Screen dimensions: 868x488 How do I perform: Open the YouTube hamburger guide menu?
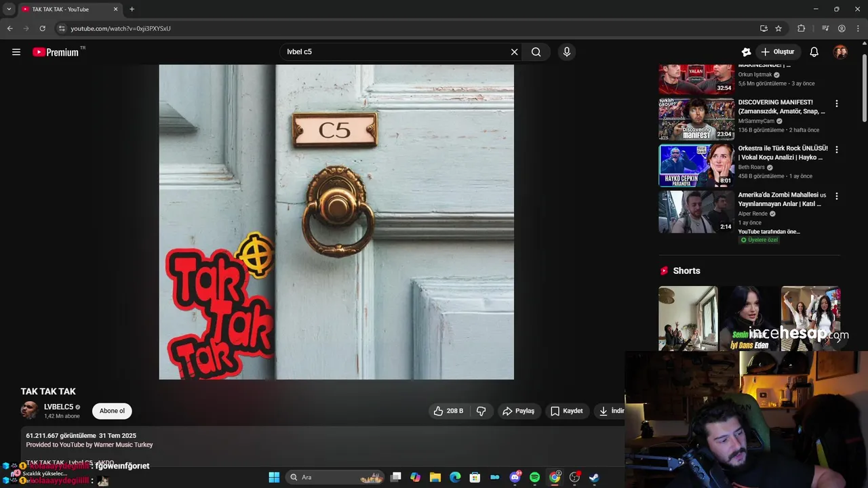[16, 52]
